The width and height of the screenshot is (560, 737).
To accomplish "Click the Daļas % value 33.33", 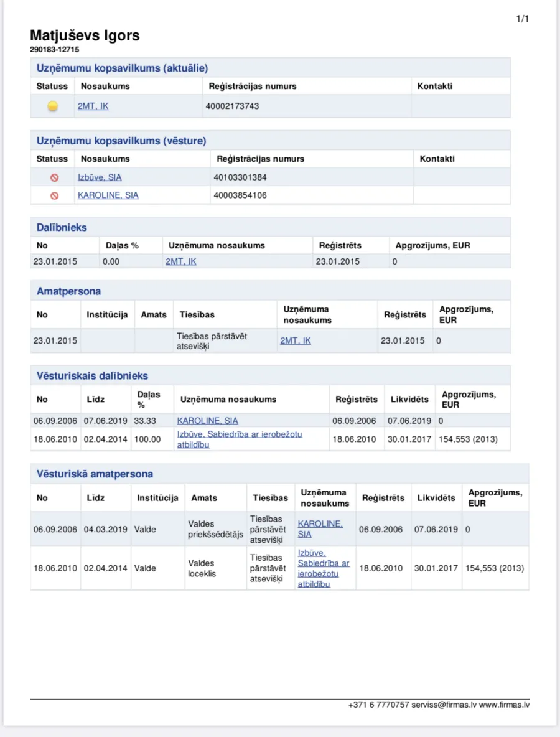I will point(145,421).
